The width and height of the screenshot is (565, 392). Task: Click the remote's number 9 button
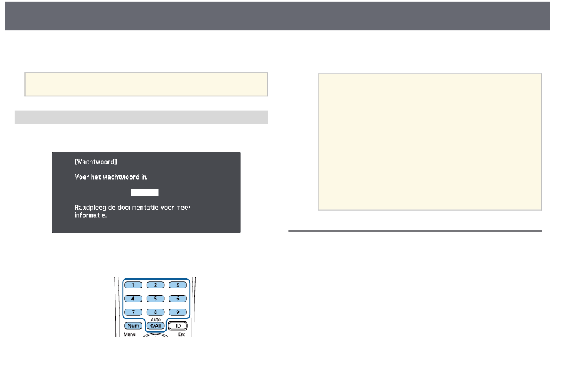pos(178,312)
